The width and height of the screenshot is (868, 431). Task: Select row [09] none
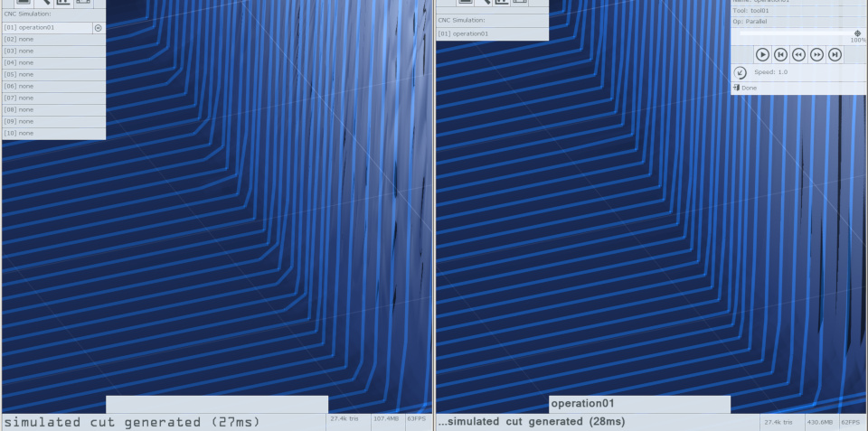53,121
